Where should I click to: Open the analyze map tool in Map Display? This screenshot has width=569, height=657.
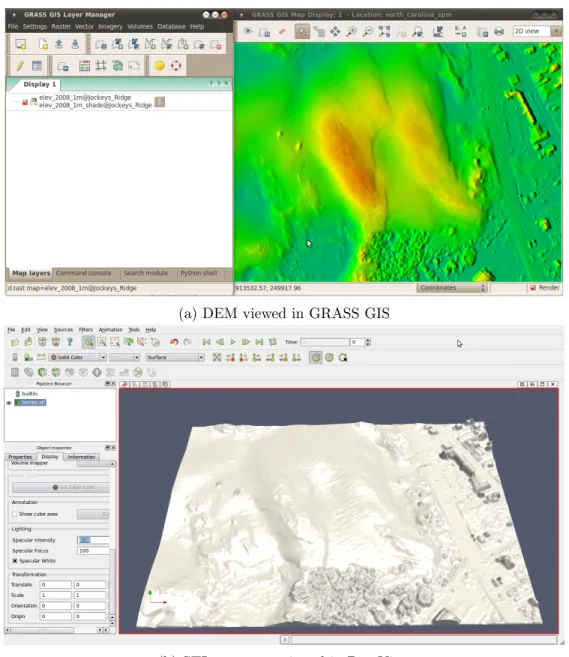pyautogui.click(x=438, y=31)
